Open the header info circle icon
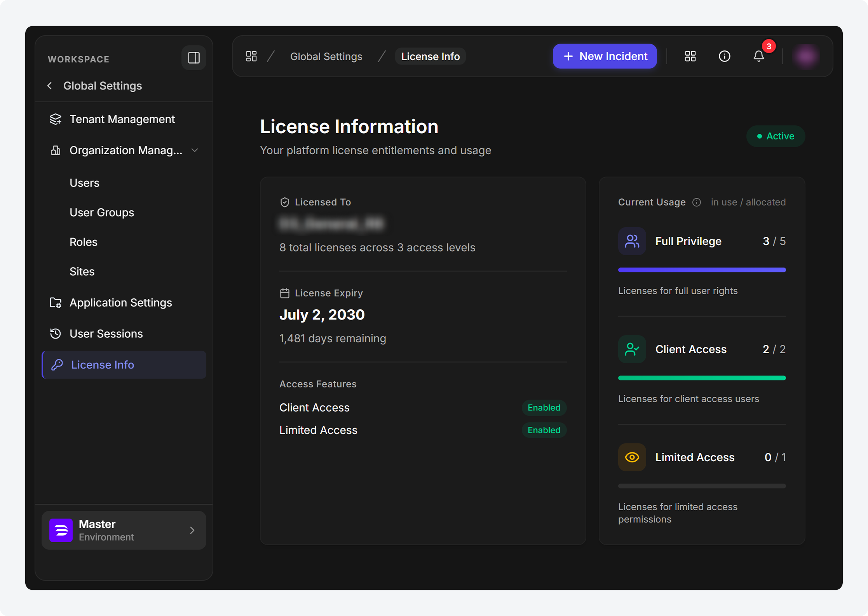Screen dimensions: 868x616 tap(724, 56)
